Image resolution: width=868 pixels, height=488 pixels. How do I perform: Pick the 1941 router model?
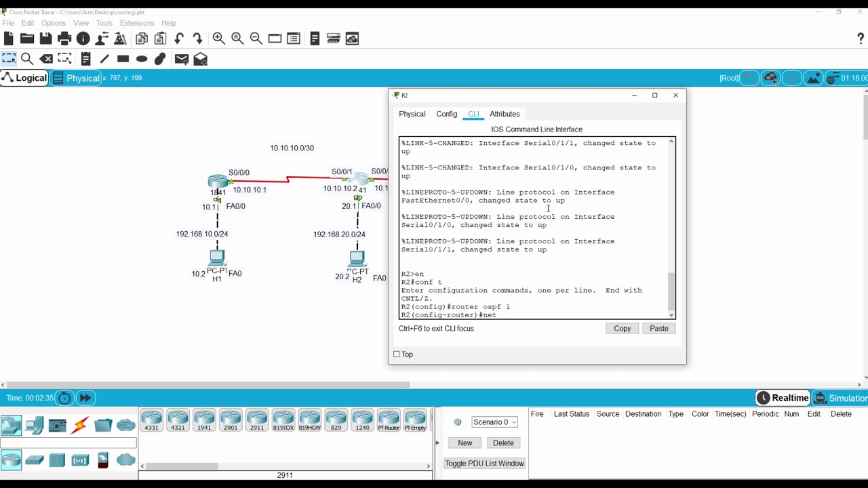click(x=204, y=420)
